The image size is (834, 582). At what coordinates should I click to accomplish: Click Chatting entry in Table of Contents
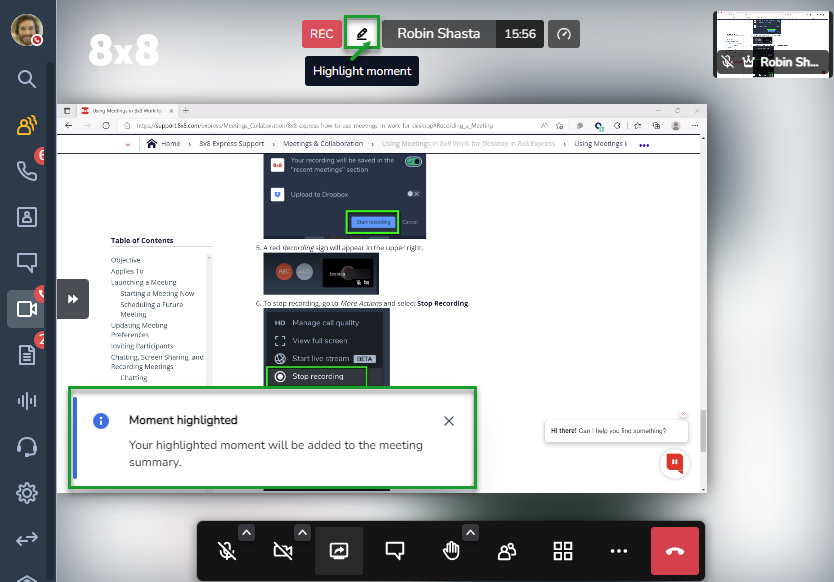pyautogui.click(x=134, y=378)
